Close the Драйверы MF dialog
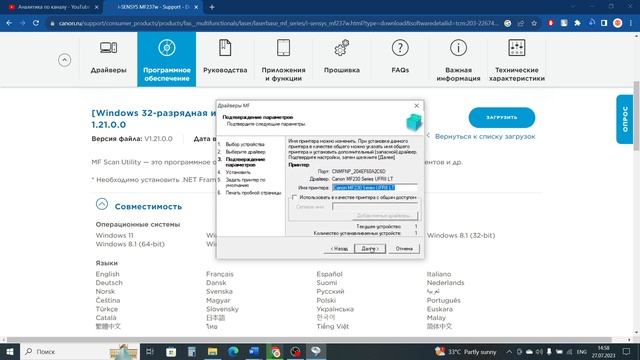 (416, 106)
